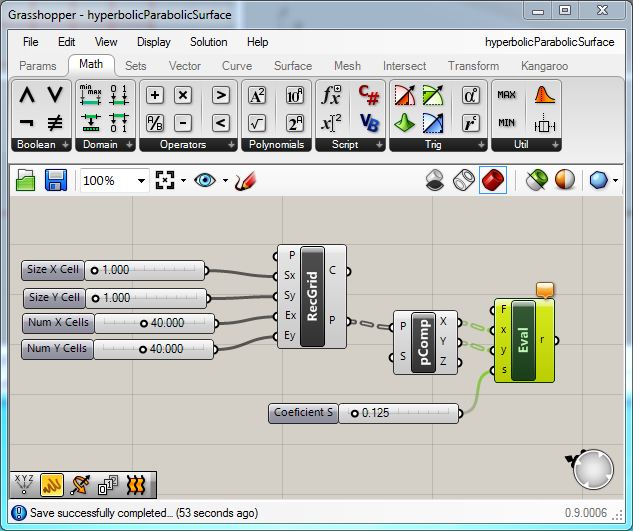
Task: Select the Addition operator component
Action: (155, 95)
